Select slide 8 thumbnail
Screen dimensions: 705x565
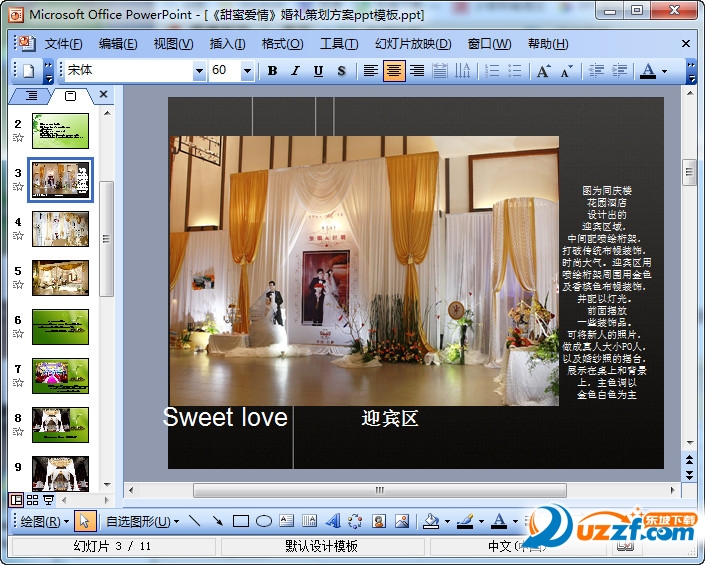(x=60, y=425)
